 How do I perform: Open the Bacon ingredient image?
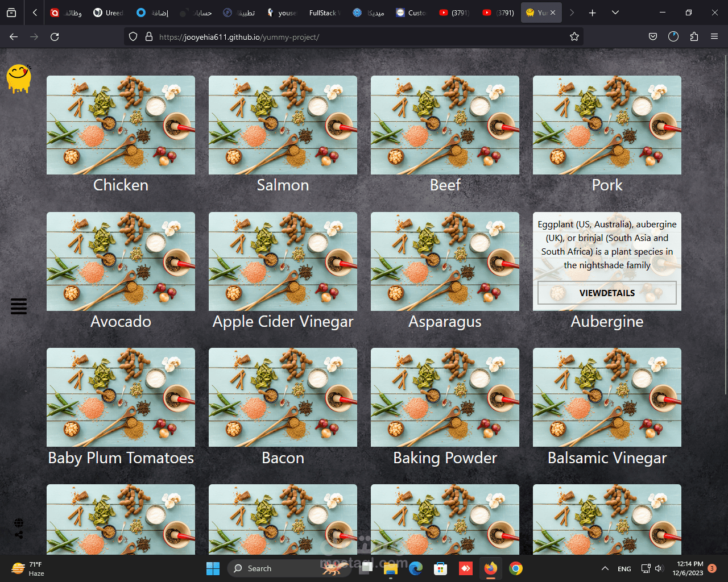point(283,397)
